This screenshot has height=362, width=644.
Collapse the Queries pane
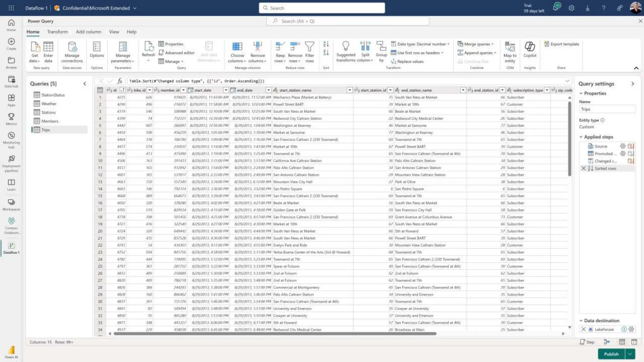click(x=85, y=84)
